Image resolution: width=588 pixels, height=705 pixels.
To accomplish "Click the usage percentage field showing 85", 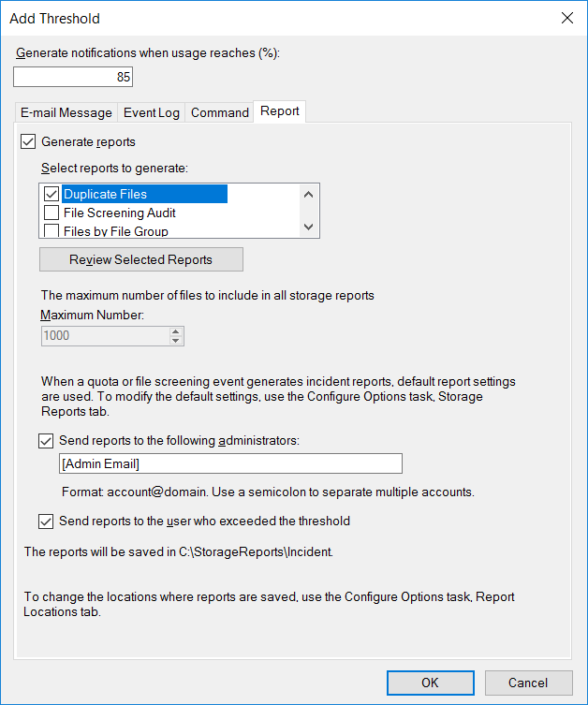I will pyautogui.click(x=73, y=77).
